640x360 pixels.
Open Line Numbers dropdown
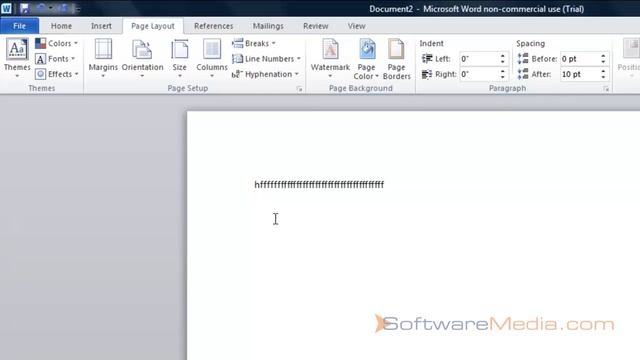pyautogui.click(x=266, y=59)
